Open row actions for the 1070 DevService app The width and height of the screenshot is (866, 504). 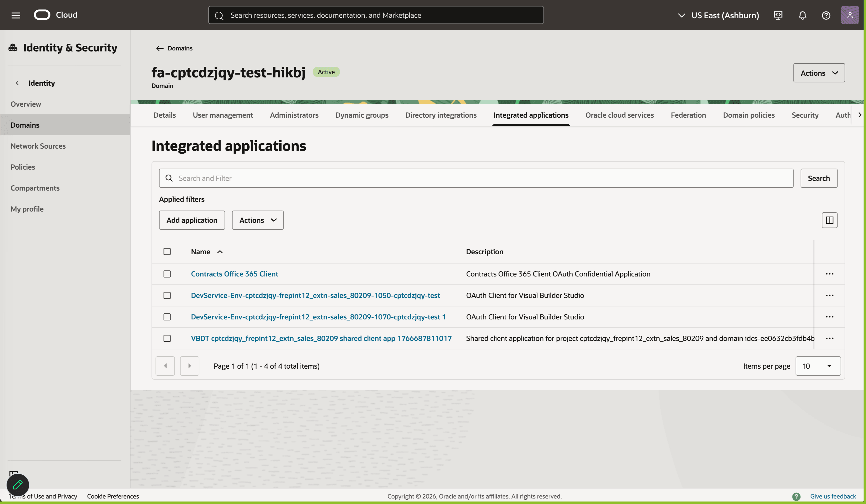click(x=830, y=317)
